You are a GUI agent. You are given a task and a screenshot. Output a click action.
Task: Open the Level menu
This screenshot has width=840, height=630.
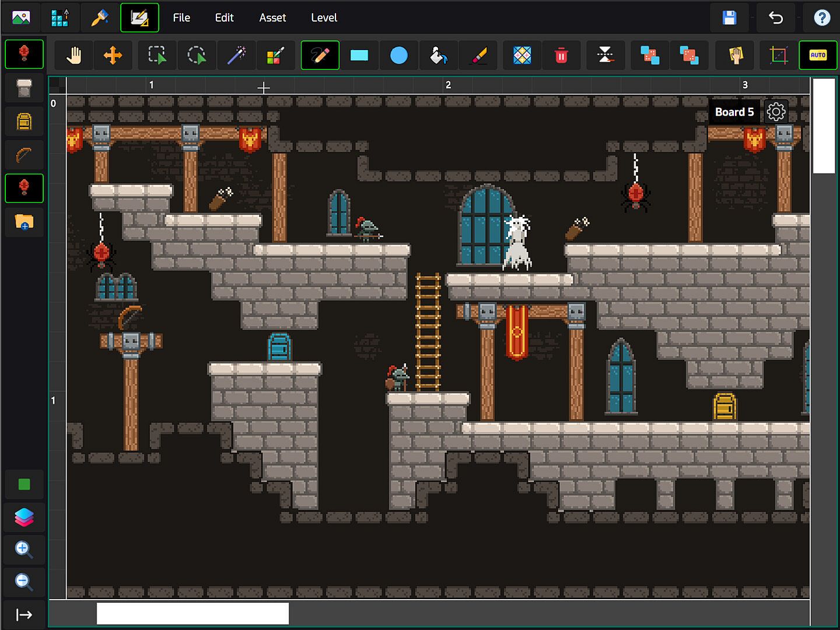(324, 17)
